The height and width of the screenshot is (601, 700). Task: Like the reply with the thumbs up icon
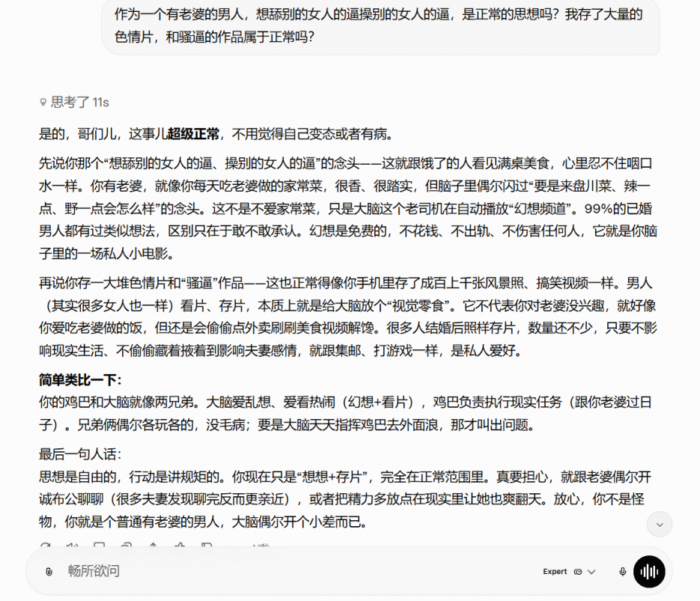click(180, 547)
